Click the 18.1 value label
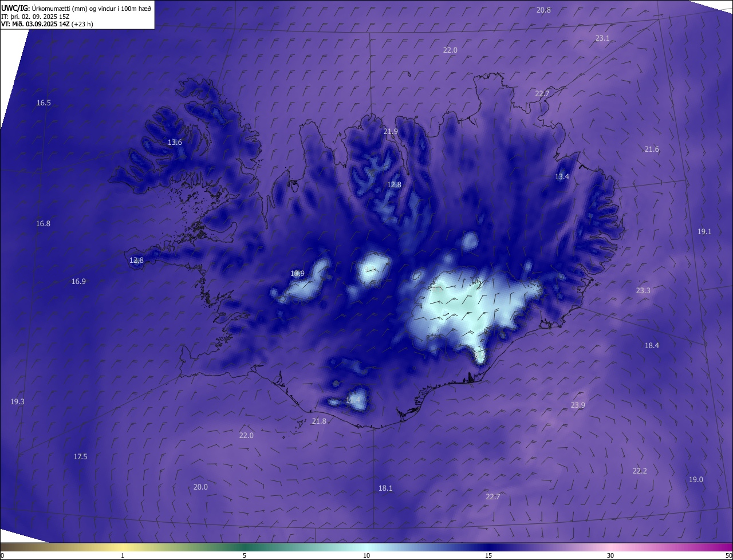733x560 pixels. pos(385,488)
